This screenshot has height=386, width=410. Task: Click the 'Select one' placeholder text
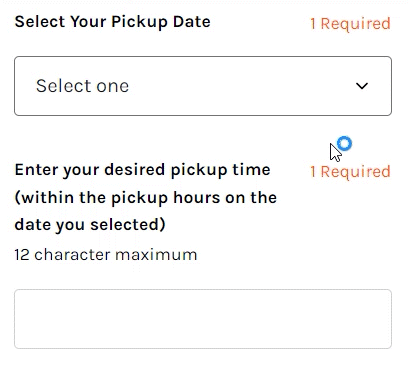82,86
